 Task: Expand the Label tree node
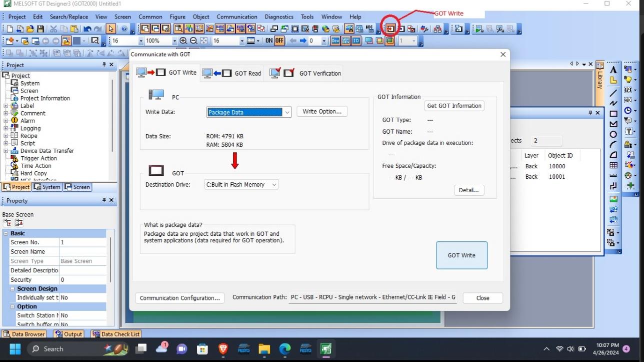click(x=6, y=106)
